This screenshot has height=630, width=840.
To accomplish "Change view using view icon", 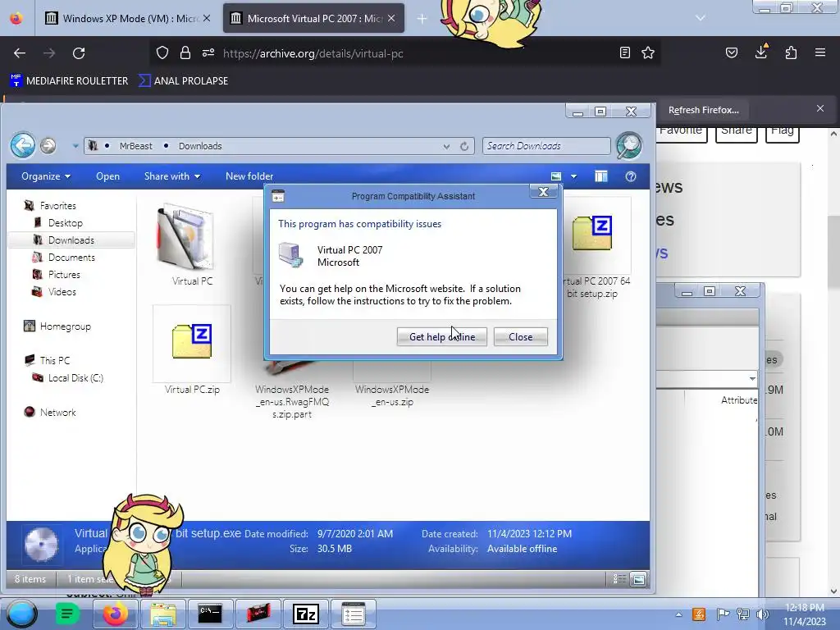I will point(556,176).
